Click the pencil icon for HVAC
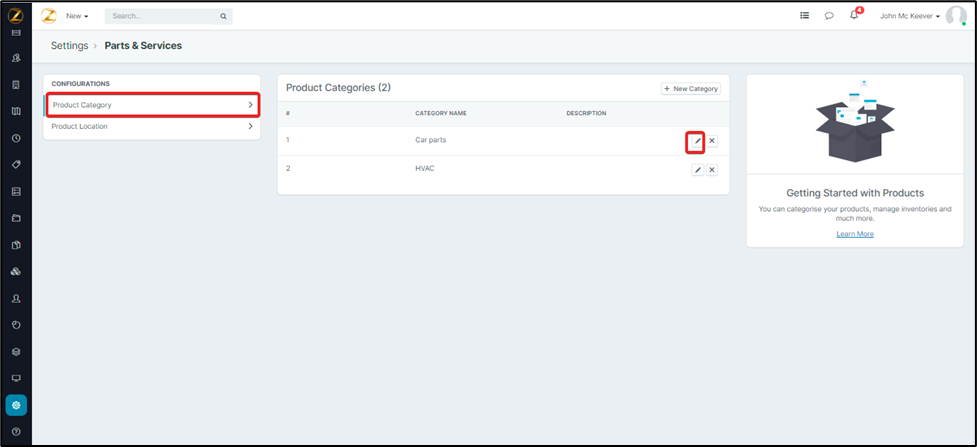 point(698,170)
